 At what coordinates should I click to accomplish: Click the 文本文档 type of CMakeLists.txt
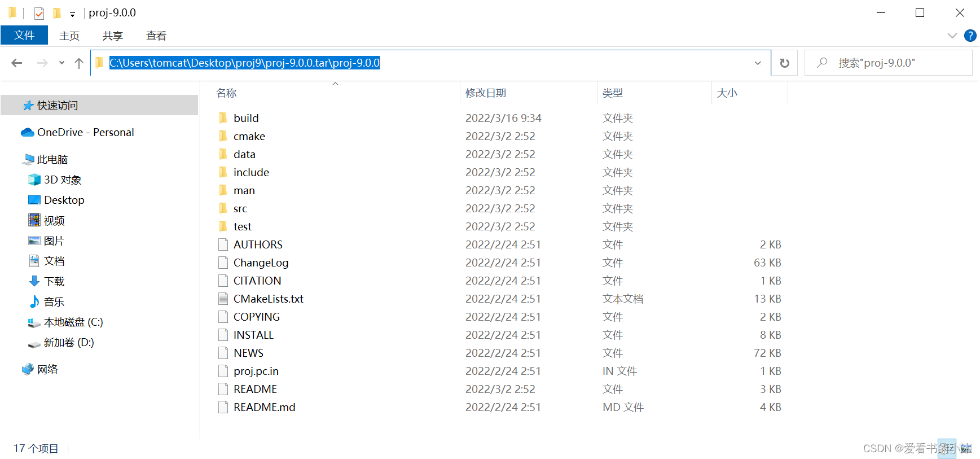pos(623,299)
